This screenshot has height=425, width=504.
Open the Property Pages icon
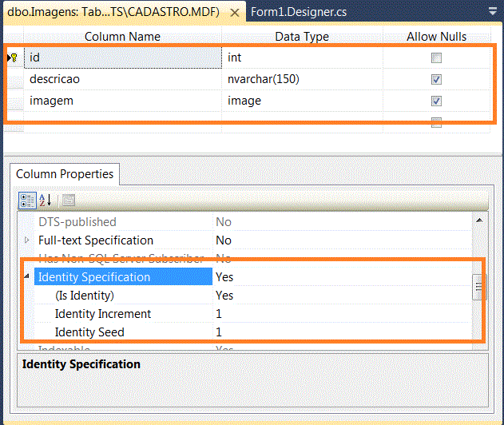[x=68, y=201]
